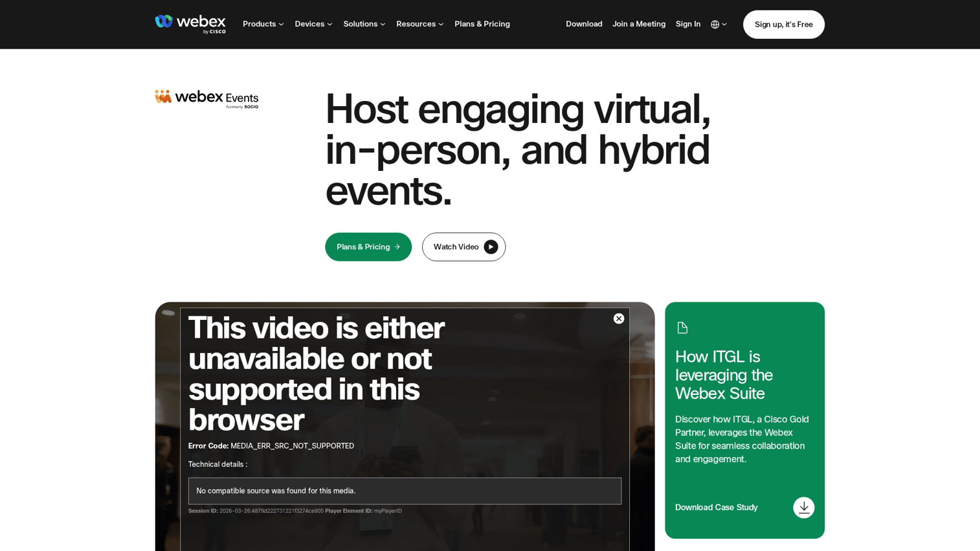
Task: Click the Watch Video button
Action: pos(463,247)
